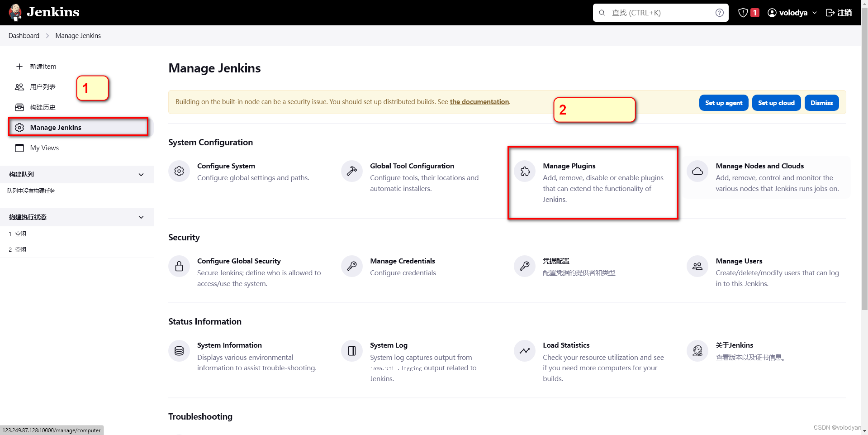Dismiss the security warning banner

coord(821,103)
